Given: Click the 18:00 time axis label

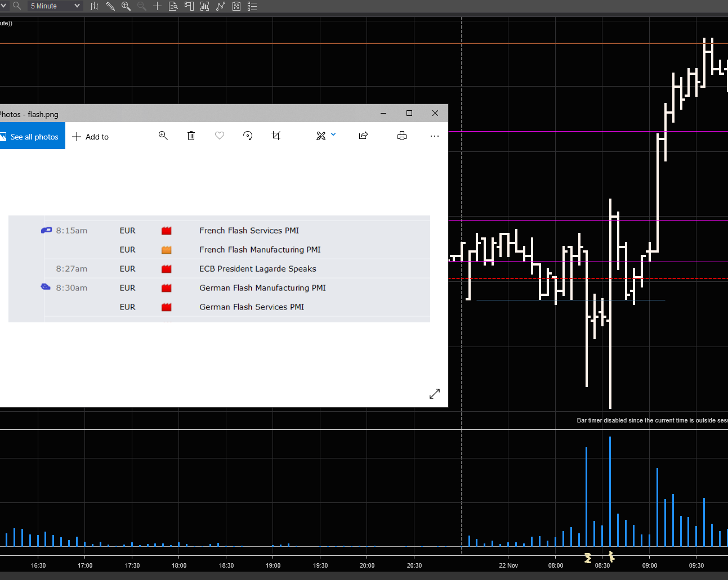Looking at the screenshot, I should point(179,565).
